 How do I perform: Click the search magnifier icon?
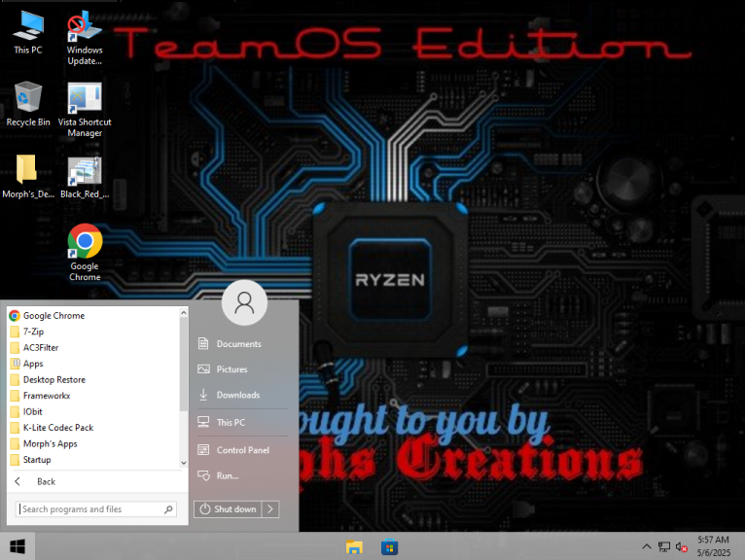tap(168, 509)
